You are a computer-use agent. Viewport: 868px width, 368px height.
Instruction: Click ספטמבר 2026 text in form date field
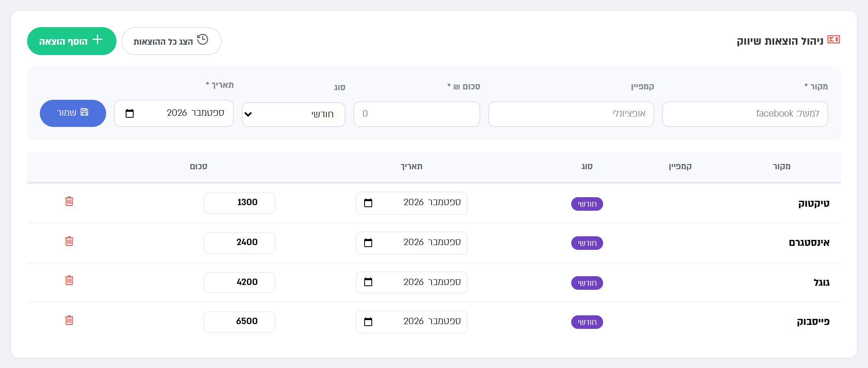[x=195, y=113]
